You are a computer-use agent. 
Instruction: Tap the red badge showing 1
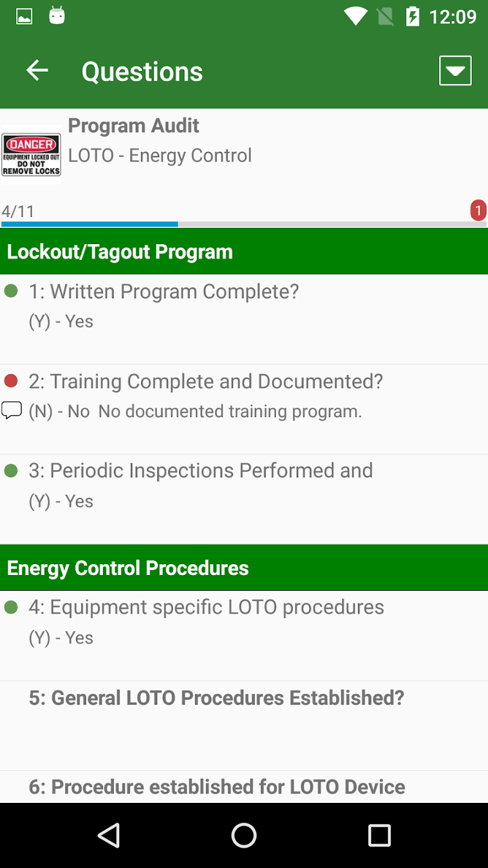[478, 210]
